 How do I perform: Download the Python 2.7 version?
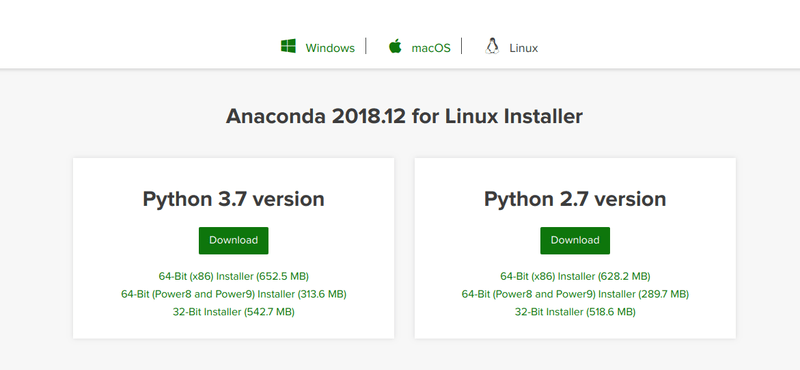pos(575,240)
